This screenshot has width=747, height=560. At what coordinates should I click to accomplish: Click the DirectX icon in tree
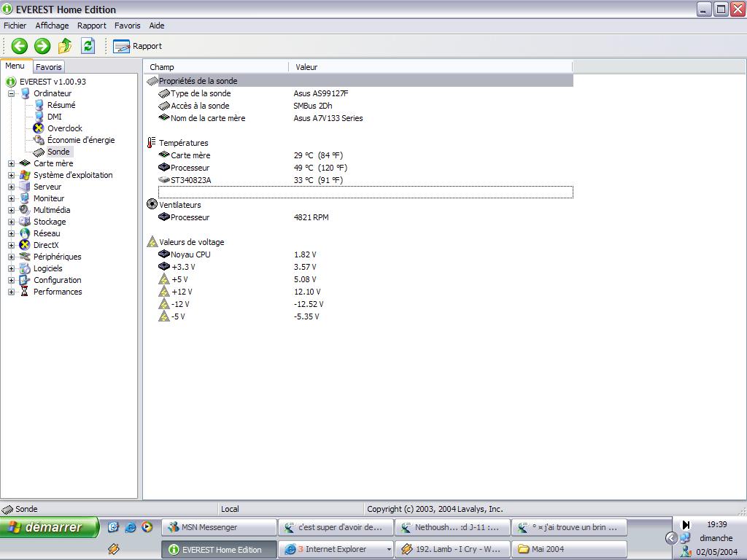tap(25, 245)
